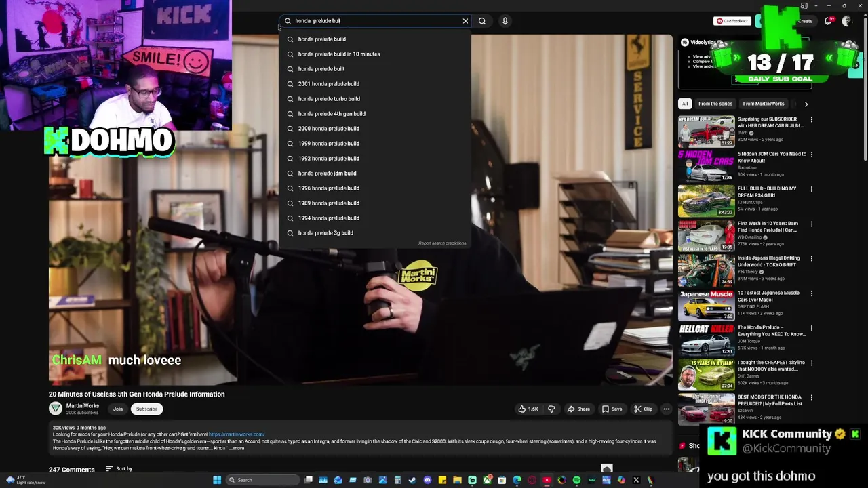The width and height of the screenshot is (868, 488).
Task: Open 'BEST MODS FOR THE HONDA PRELUDE' video thumbnail
Action: 706,409
